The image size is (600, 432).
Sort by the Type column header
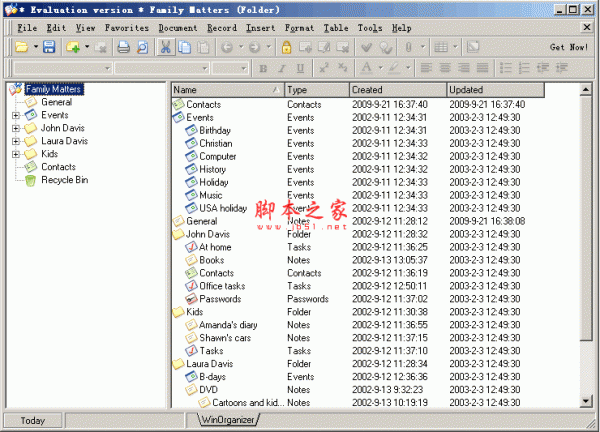click(317, 90)
